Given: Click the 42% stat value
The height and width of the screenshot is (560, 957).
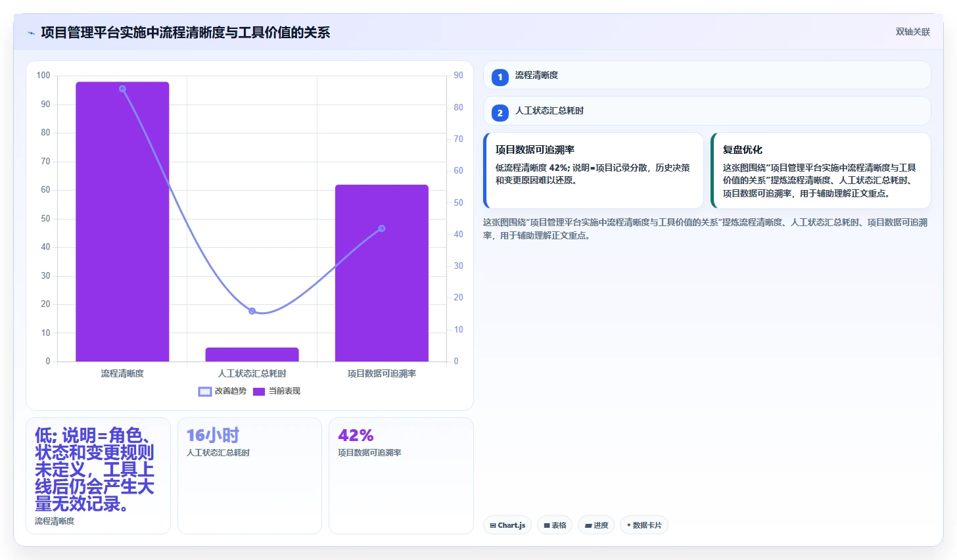Looking at the screenshot, I should pos(356,435).
